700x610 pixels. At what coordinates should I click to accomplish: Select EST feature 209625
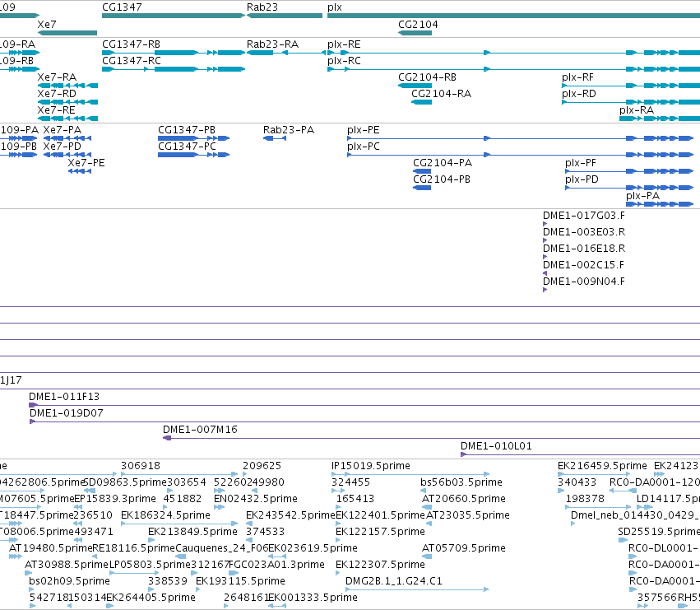244,474
